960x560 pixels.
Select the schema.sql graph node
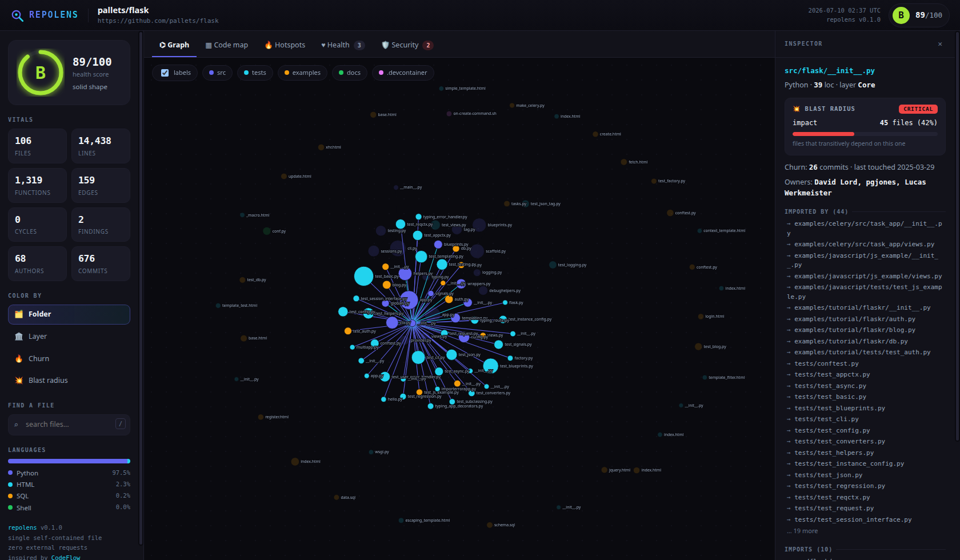click(490, 525)
